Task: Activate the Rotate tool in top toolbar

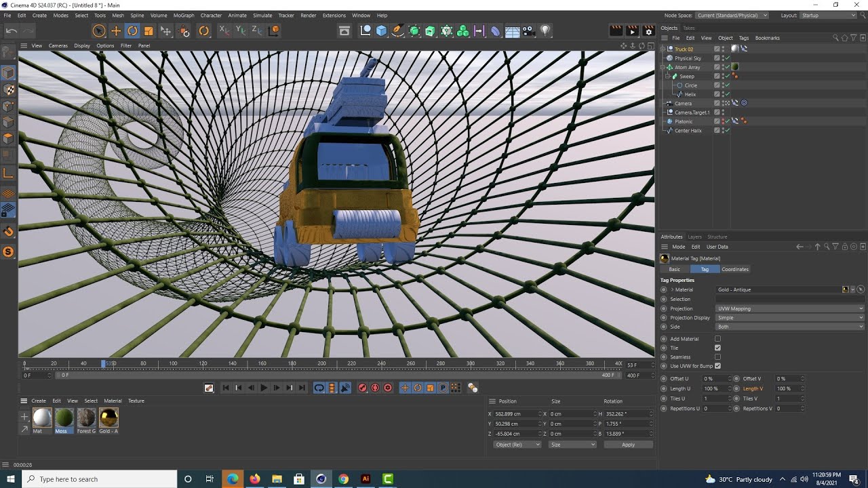Action: [x=132, y=30]
